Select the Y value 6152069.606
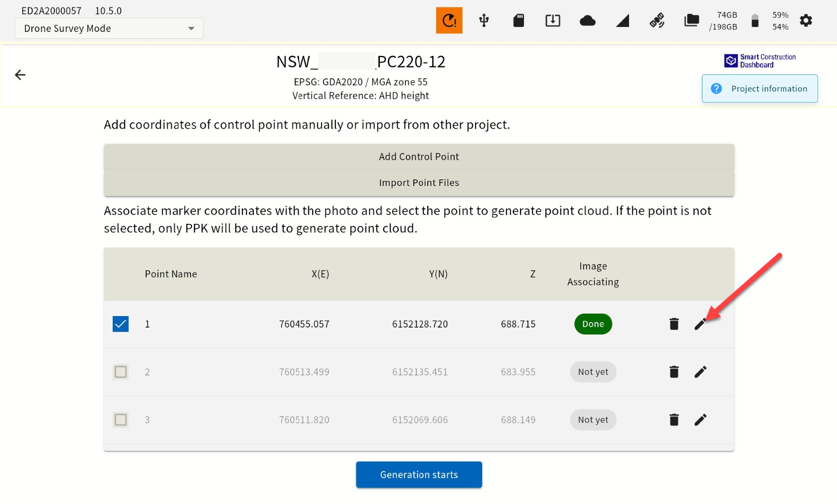The image size is (837, 504). pyautogui.click(x=420, y=420)
